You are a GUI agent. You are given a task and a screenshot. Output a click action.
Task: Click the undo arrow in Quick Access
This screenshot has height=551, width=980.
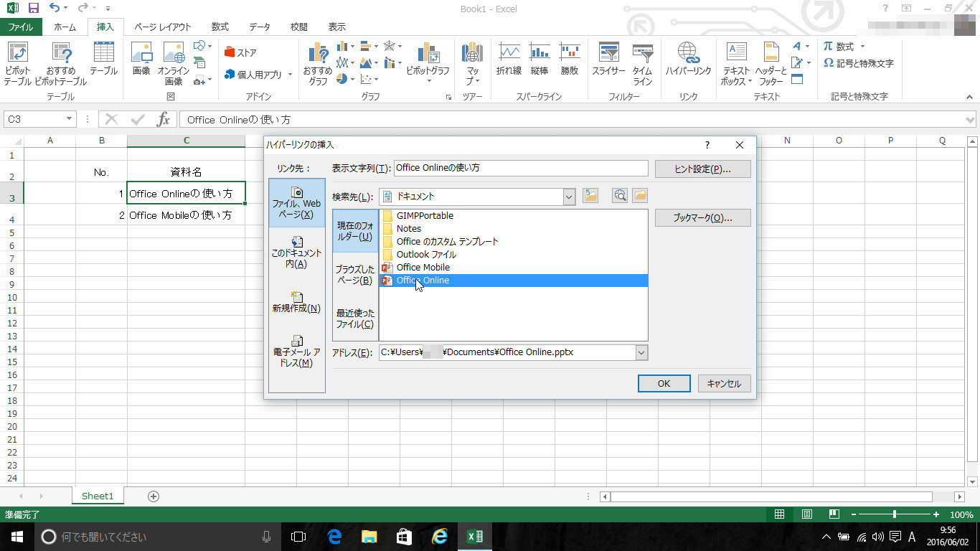55,9
